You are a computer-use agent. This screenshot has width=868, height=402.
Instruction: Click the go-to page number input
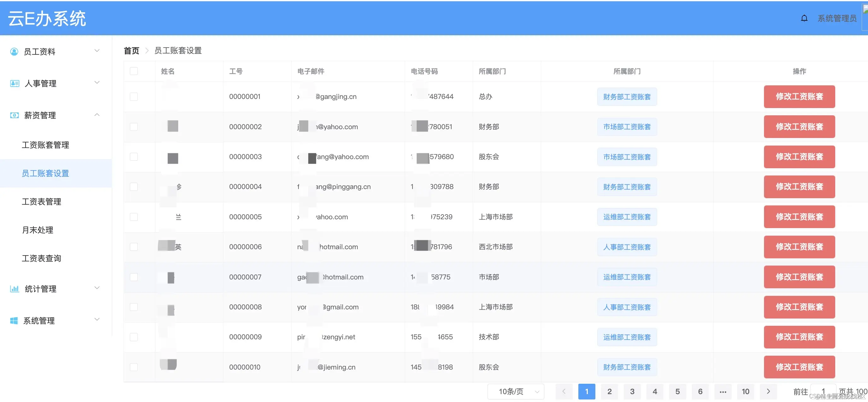(x=823, y=391)
